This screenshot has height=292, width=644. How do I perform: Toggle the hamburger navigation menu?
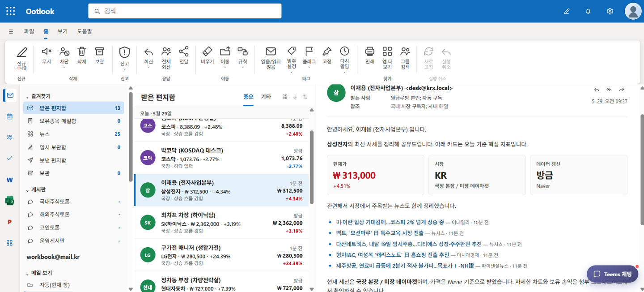point(11,31)
